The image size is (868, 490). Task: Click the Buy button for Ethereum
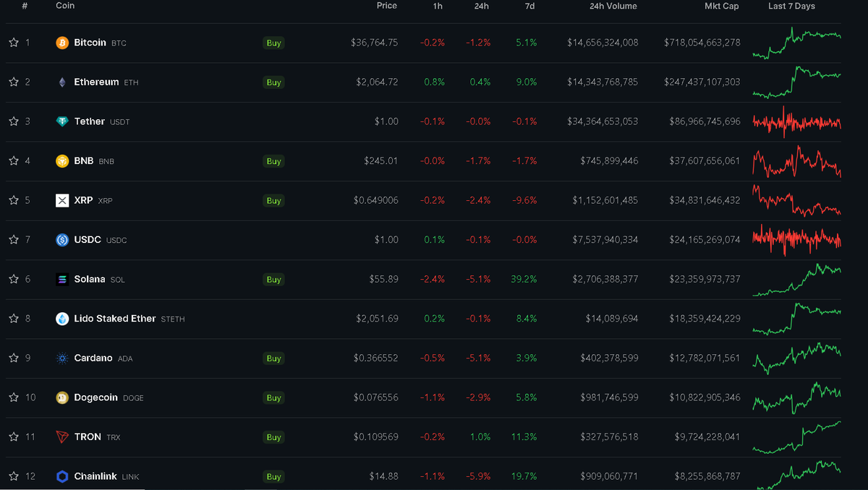tap(273, 82)
